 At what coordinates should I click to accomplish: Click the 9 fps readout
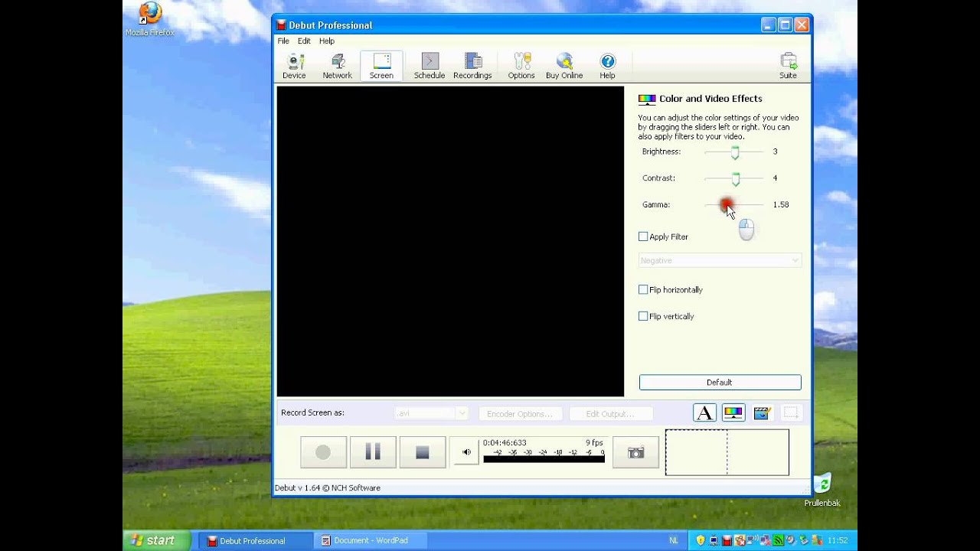(594, 442)
